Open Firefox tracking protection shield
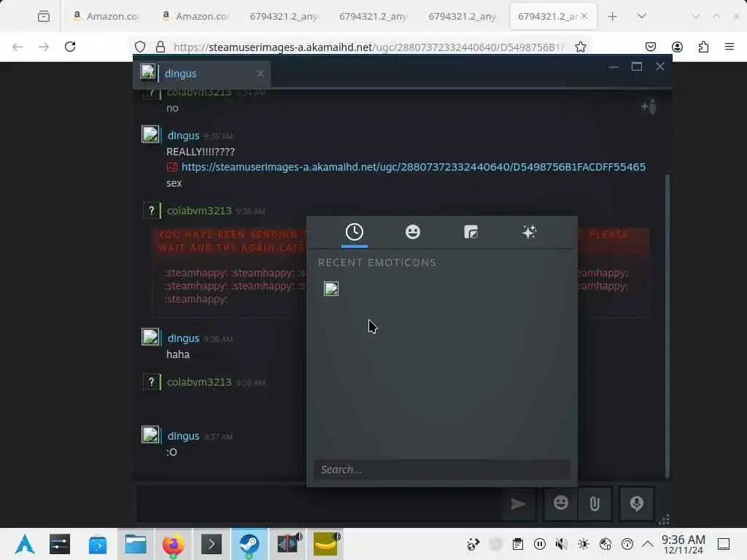Image resolution: width=747 pixels, height=560 pixels. (139, 47)
